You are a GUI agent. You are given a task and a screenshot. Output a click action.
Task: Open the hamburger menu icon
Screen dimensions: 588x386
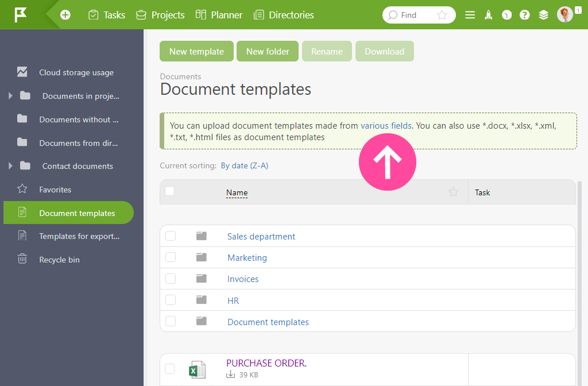470,15
